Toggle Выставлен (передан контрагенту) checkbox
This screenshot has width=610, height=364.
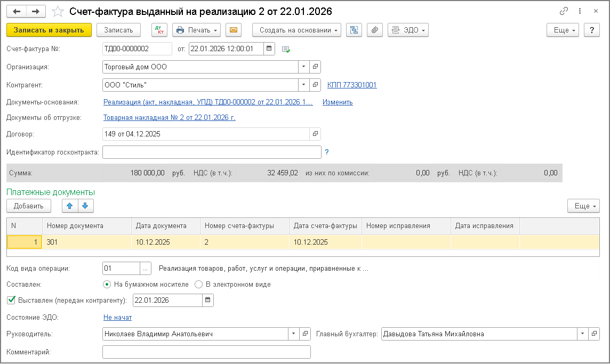[11, 300]
